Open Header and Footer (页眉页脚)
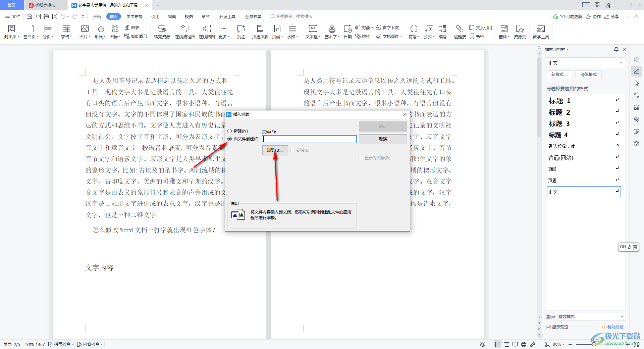This screenshot has width=644, height=349. click(x=260, y=32)
